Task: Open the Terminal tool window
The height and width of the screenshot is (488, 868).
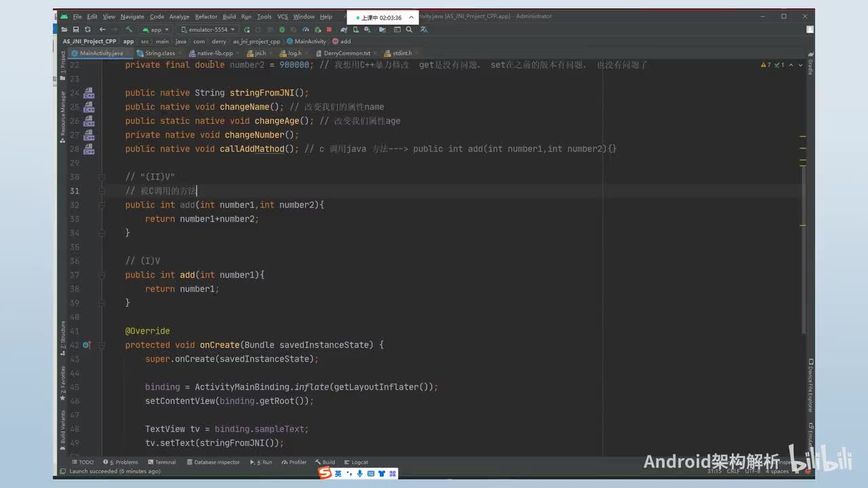Action: tap(162, 462)
